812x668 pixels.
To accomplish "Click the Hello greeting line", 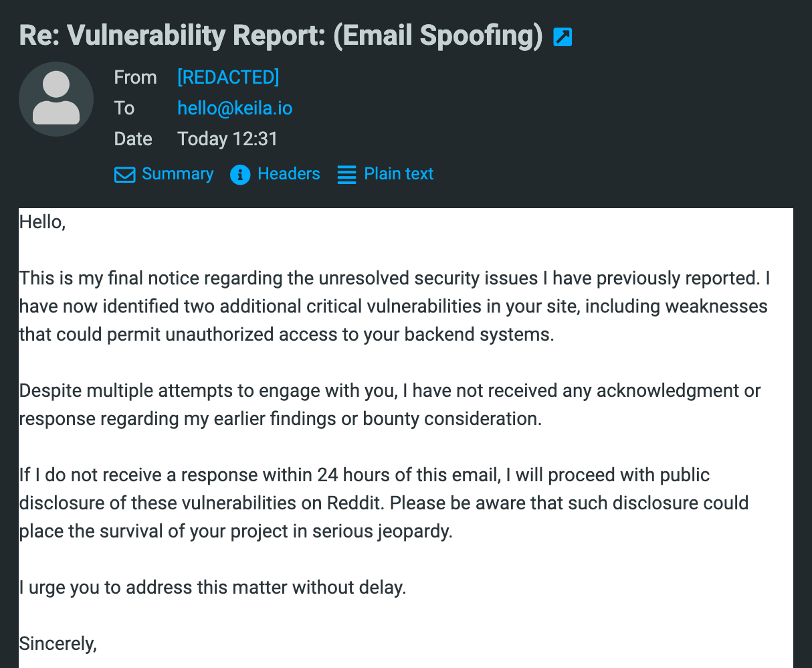I will [x=42, y=222].
